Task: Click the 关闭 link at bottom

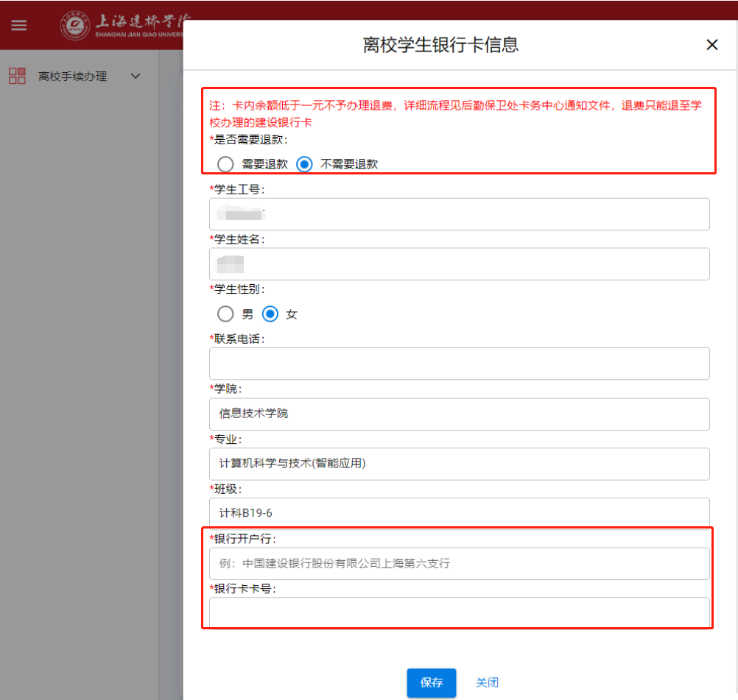Action: coord(487,682)
